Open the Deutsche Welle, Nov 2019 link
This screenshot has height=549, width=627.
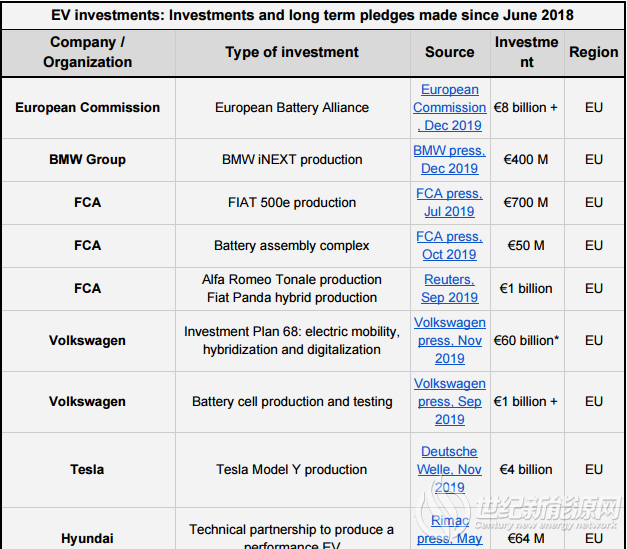(449, 469)
